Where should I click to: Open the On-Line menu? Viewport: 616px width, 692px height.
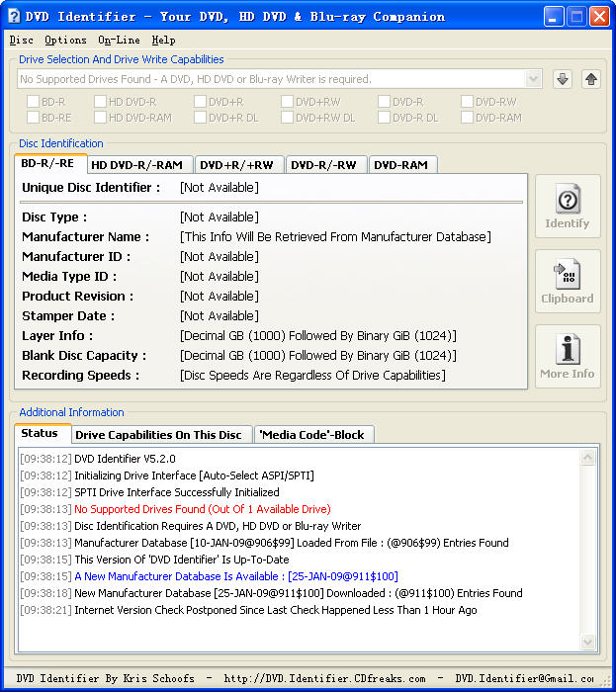click(x=119, y=41)
